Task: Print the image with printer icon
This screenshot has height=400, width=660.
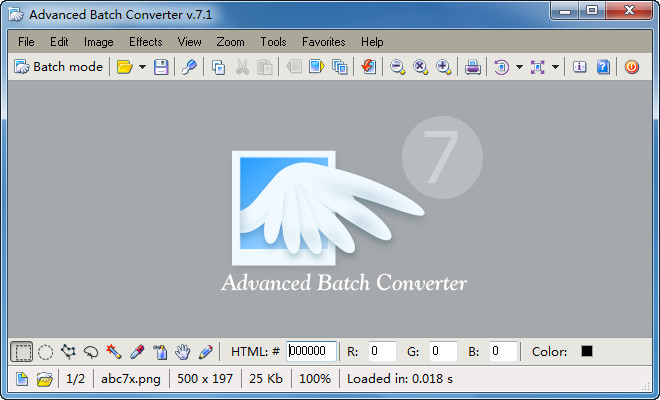Action: [x=473, y=67]
